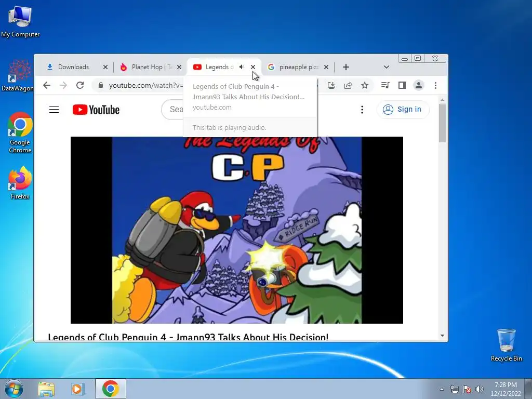Open Windows Explorer from taskbar
This screenshot has height=399, width=532.
pyautogui.click(x=46, y=389)
